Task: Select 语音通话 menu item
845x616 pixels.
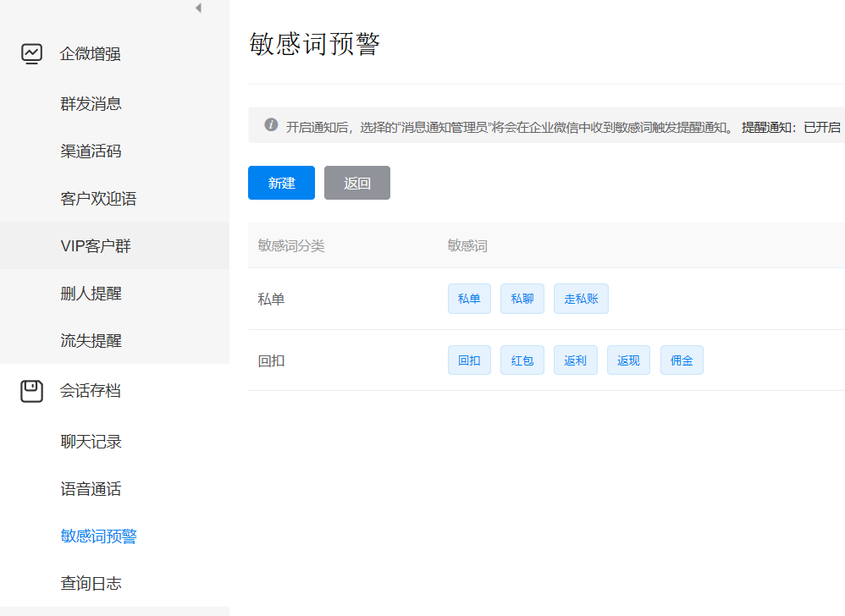Action: pyautogui.click(x=91, y=489)
